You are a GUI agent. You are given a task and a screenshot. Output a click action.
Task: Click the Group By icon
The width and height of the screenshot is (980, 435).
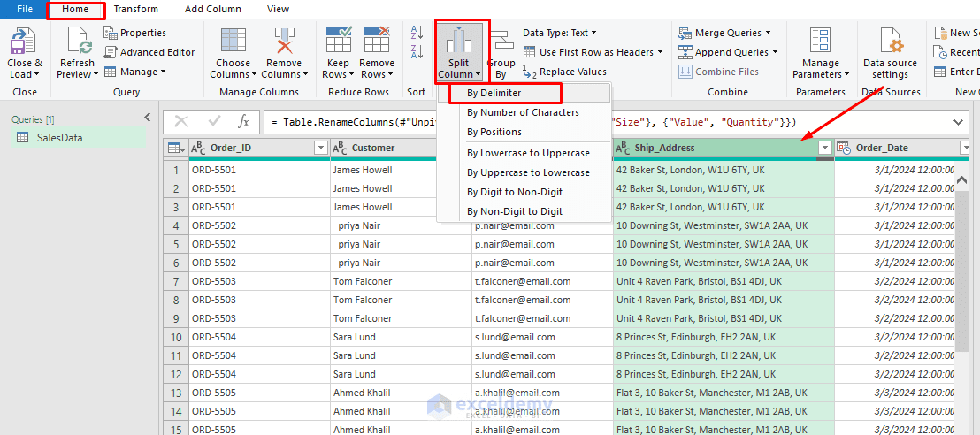[501, 42]
